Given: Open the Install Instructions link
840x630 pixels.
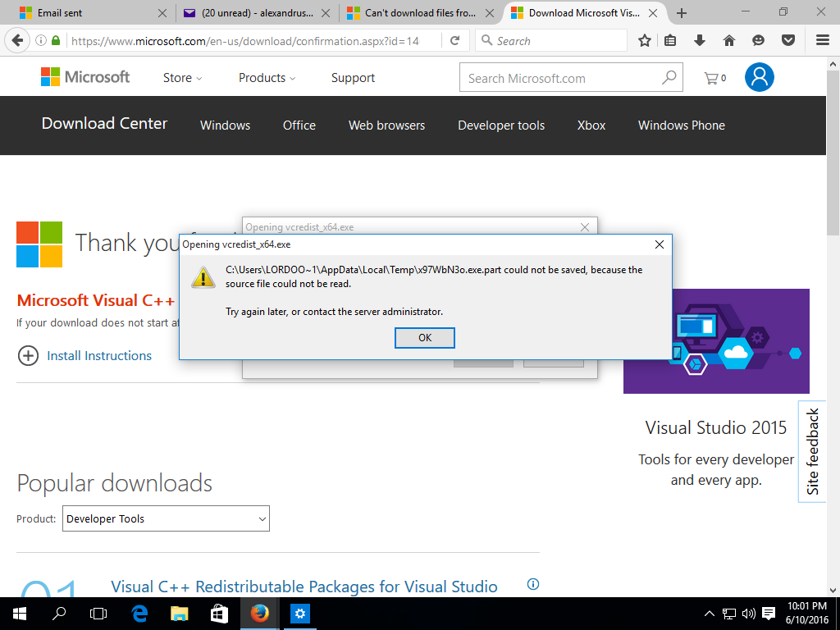Looking at the screenshot, I should pyautogui.click(x=99, y=356).
